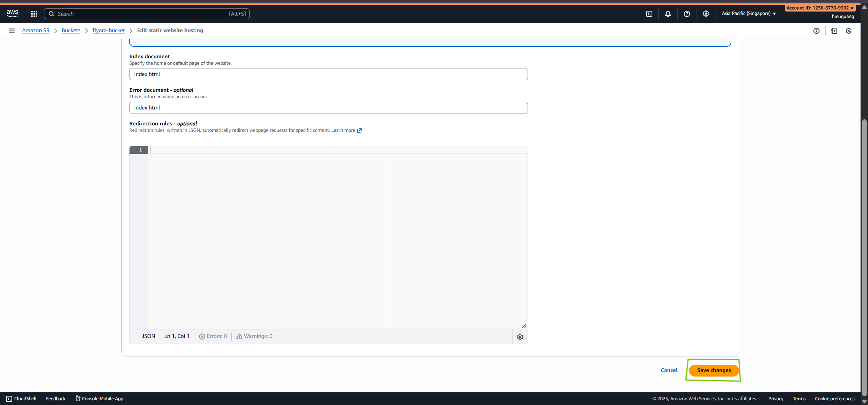Open the notifications bell
The image size is (868, 405).
668,14
